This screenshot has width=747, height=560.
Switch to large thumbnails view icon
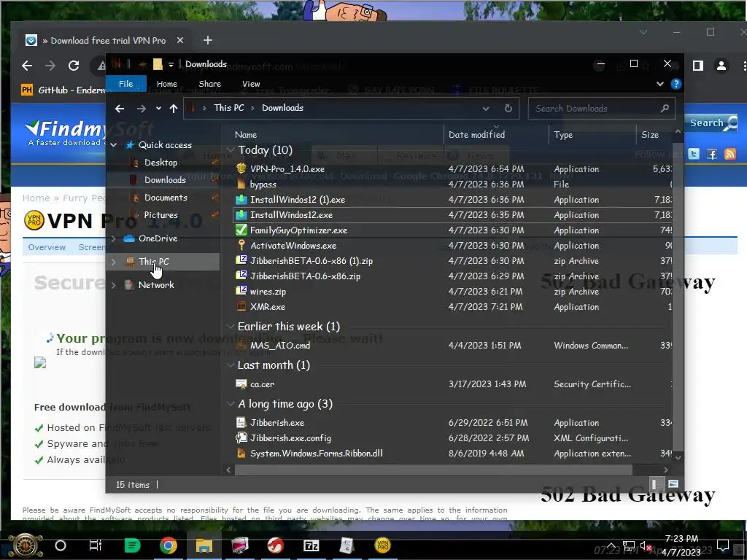673,484
